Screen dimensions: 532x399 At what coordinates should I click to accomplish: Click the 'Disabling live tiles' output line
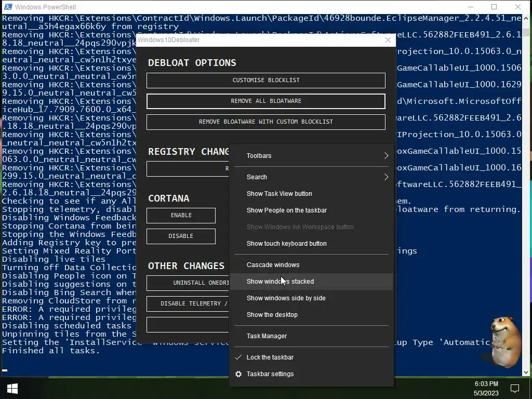(54, 259)
